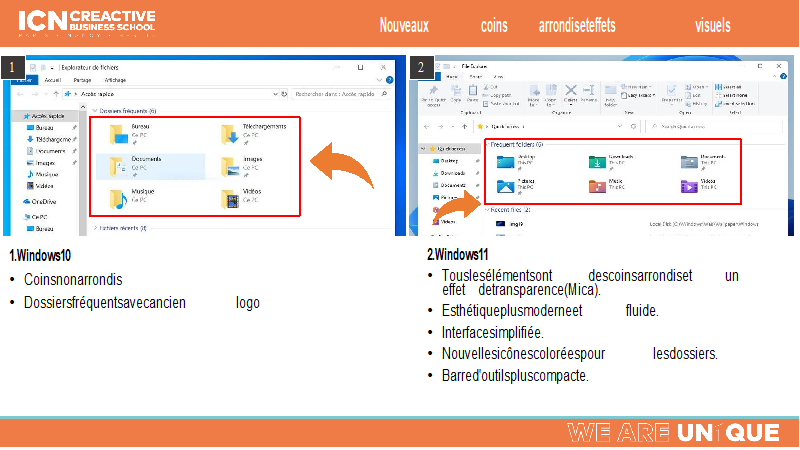Screen dimensions: 800x450
Task: Select OneDrive in the Windows 10 sidebar
Action: point(37,200)
